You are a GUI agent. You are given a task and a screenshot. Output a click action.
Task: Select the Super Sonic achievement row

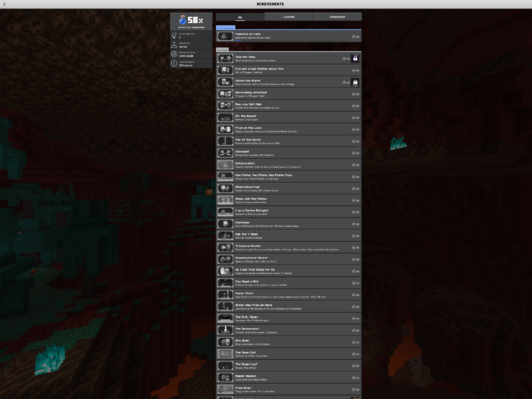point(289,295)
